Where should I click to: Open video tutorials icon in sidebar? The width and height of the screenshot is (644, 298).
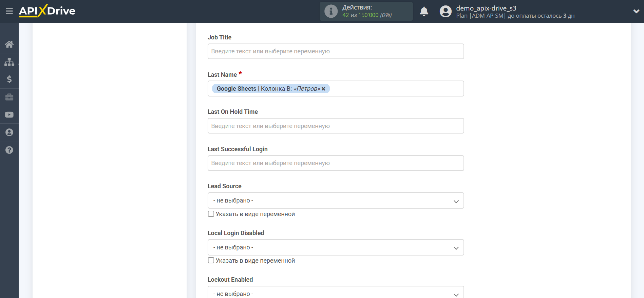(9, 115)
